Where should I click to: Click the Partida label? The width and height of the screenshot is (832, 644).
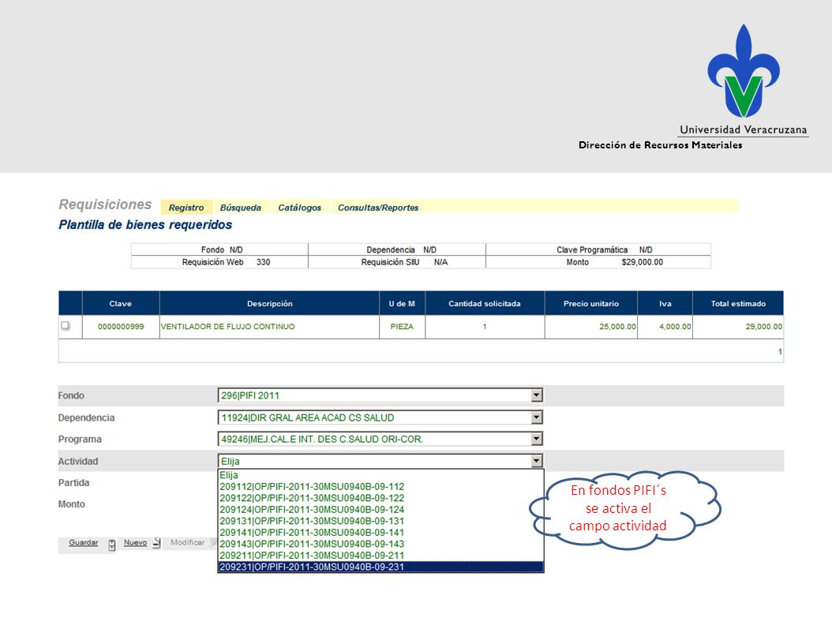[73, 483]
